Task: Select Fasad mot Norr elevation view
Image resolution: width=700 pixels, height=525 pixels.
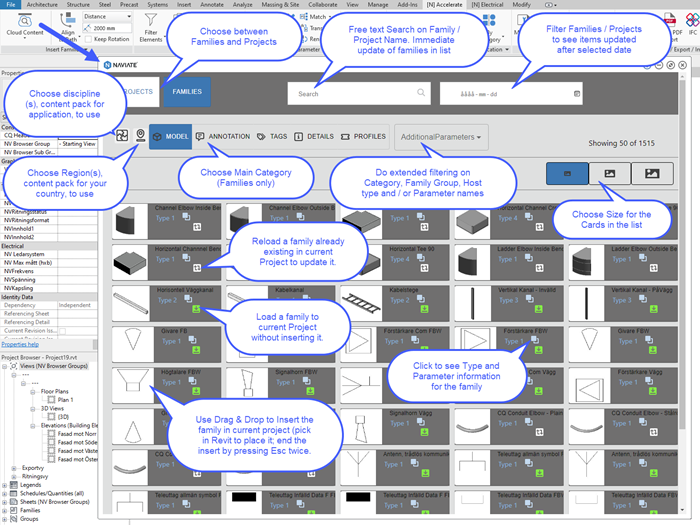Action: tap(77, 434)
